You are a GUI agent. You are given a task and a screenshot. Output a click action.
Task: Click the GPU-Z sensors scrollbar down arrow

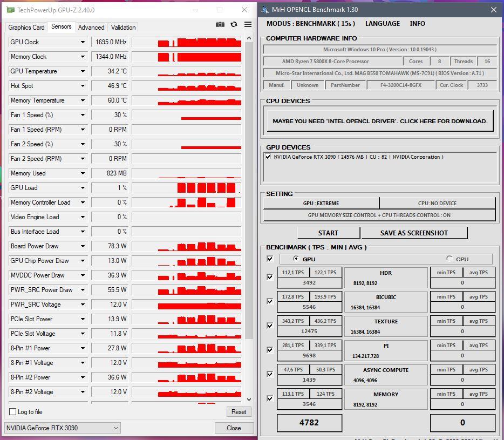tap(249, 399)
